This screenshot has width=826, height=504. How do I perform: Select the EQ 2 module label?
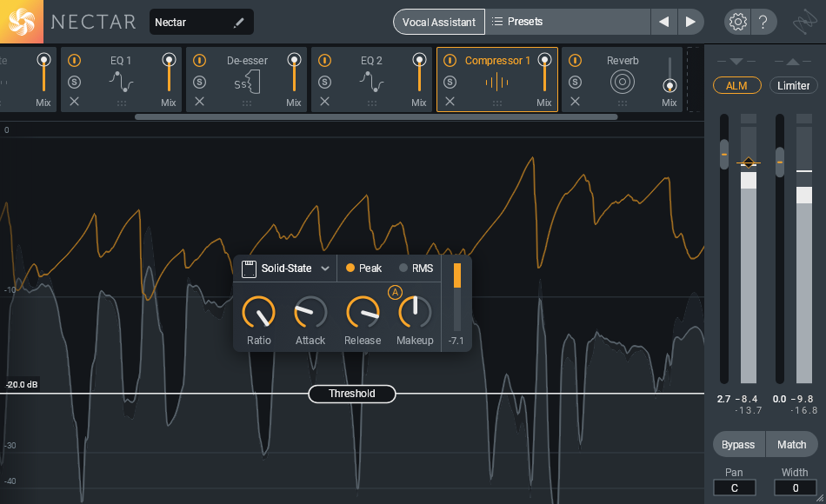[x=371, y=61]
